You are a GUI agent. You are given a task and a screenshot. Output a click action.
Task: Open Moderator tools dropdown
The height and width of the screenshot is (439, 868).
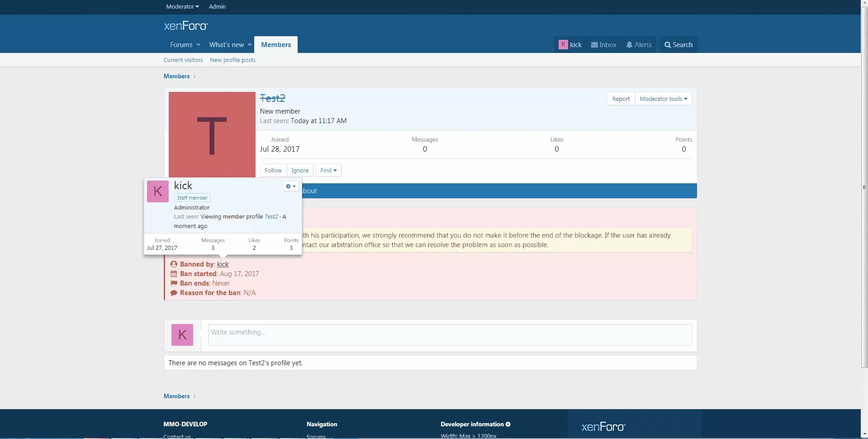click(663, 99)
